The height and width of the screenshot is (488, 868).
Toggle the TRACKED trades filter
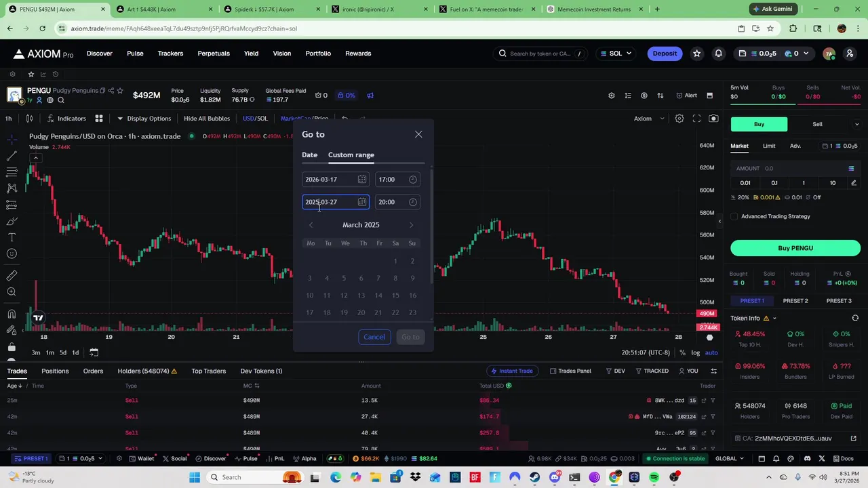point(652,371)
